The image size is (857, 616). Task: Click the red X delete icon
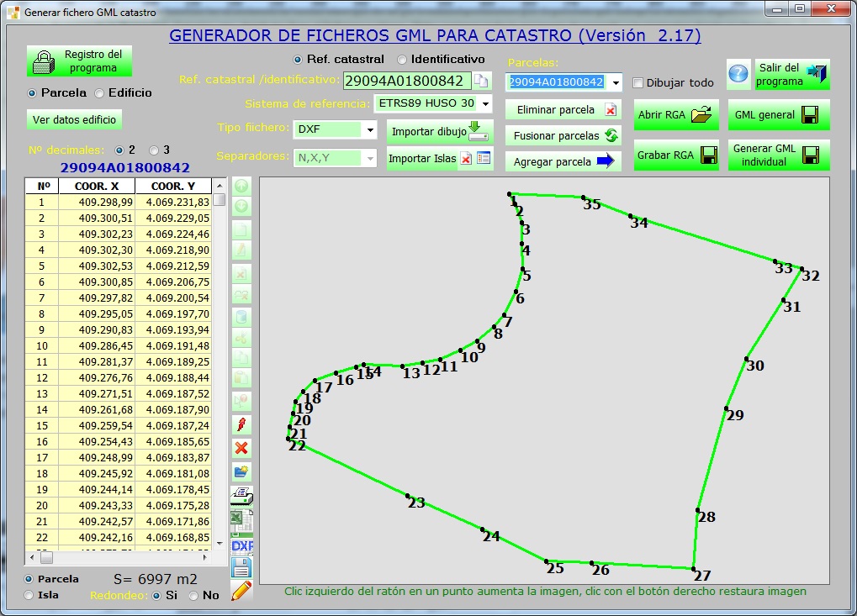[241, 448]
